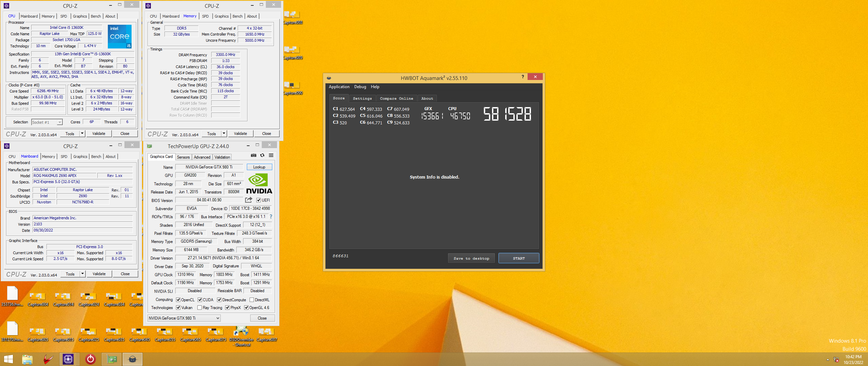Click the DRAM Frequency value 3300.0 MHz
The height and width of the screenshot is (366, 868).
(225, 55)
